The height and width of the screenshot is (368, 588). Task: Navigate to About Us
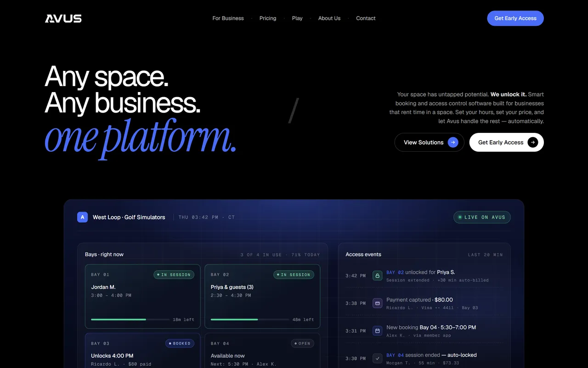(329, 18)
